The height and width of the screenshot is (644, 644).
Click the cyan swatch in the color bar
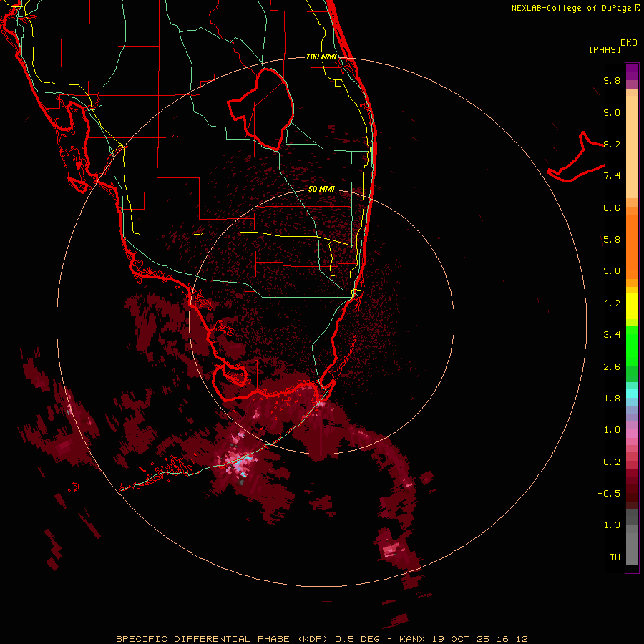click(632, 394)
